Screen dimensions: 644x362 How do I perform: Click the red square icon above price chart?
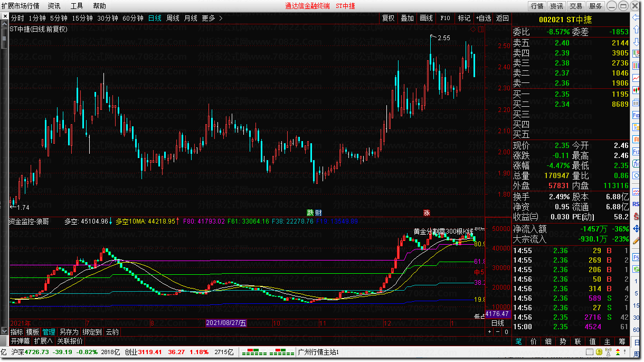click(x=480, y=29)
